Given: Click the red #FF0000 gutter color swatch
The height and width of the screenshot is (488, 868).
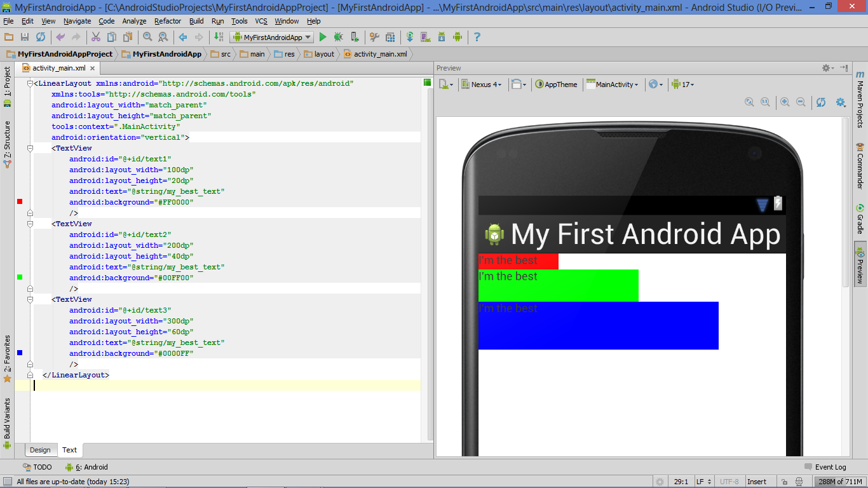Looking at the screenshot, I should click(20, 201).
